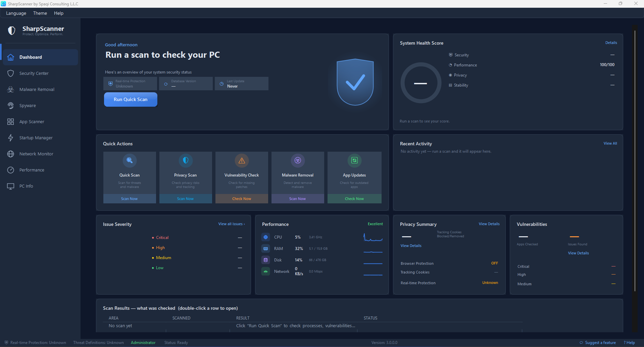The image size is (644, 347).
Task: Click the Stability icon in System Health Score
Action: (450, 85)
